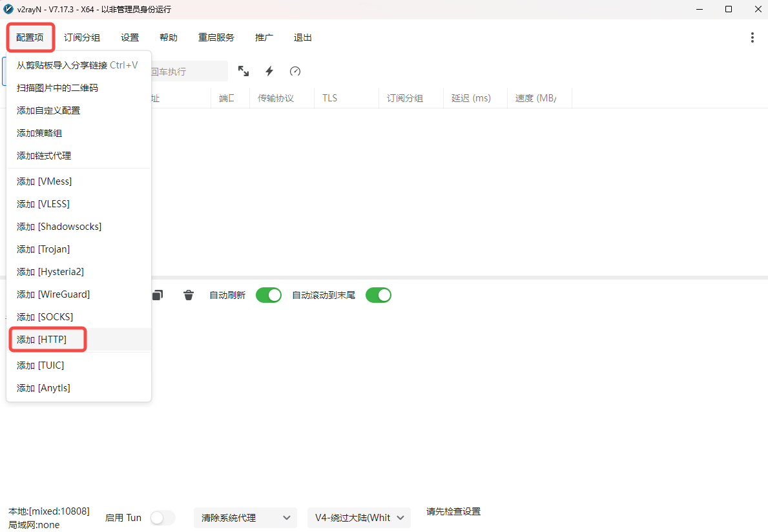This screenshot has width=768, height=532.
Task: Select 添加链式代理
Action: pos(78,155)
